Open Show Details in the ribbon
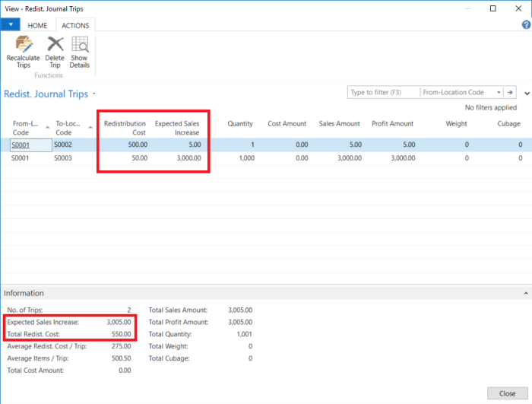 (79, 45)
